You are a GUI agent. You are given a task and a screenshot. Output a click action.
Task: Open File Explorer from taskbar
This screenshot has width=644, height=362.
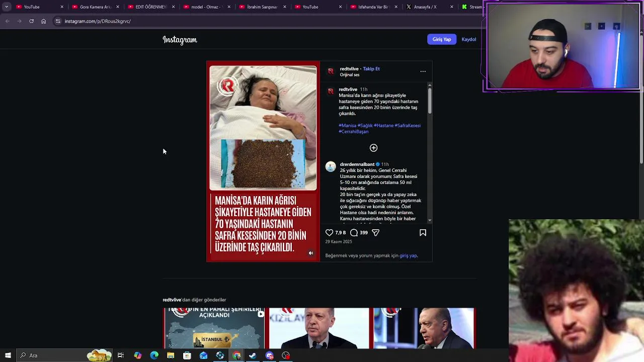point(171,355)
